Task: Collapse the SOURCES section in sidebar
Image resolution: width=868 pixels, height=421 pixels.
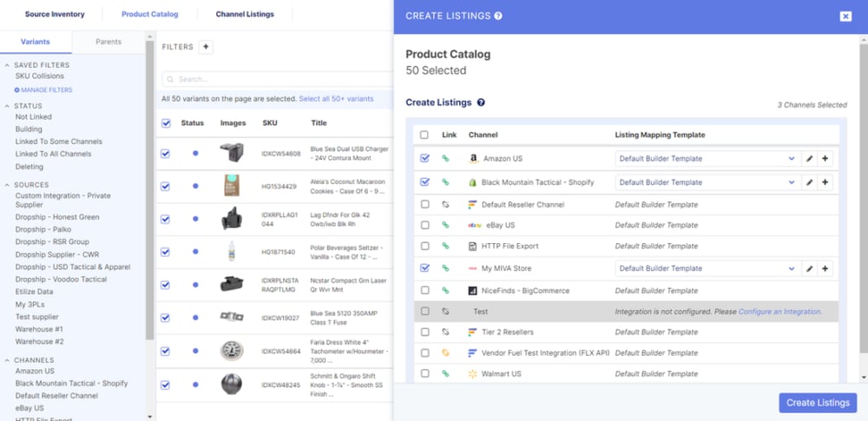Action: (x=8, y=185)
